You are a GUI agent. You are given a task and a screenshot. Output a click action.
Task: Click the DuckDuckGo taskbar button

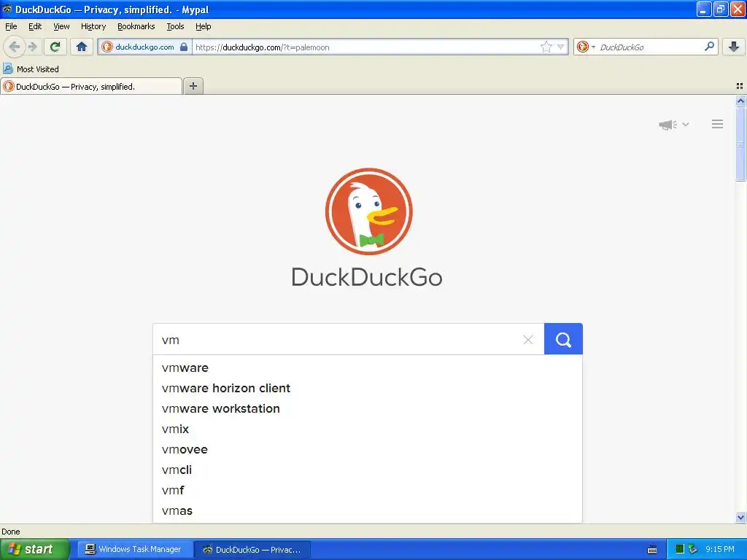tap(252, 550)
